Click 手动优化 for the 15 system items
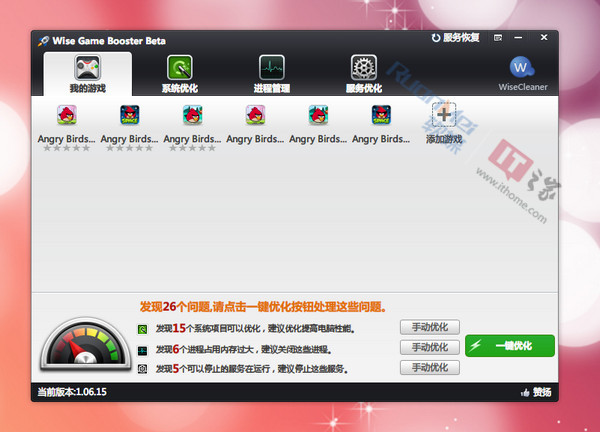 point(429,327)
